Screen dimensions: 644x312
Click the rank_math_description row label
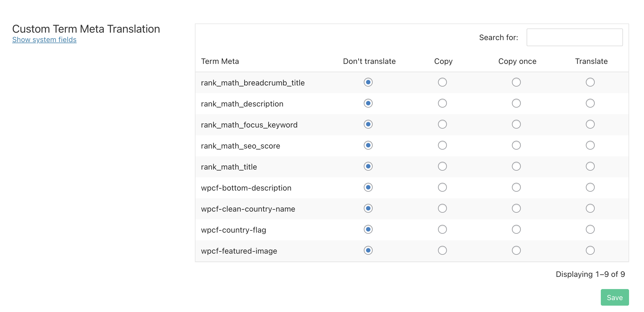[242, 104]
